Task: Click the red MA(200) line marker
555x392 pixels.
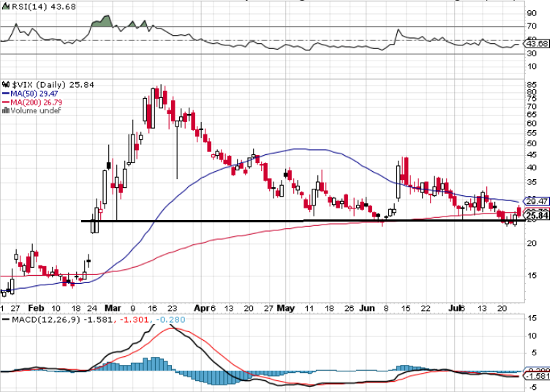Action: (4, 102)
